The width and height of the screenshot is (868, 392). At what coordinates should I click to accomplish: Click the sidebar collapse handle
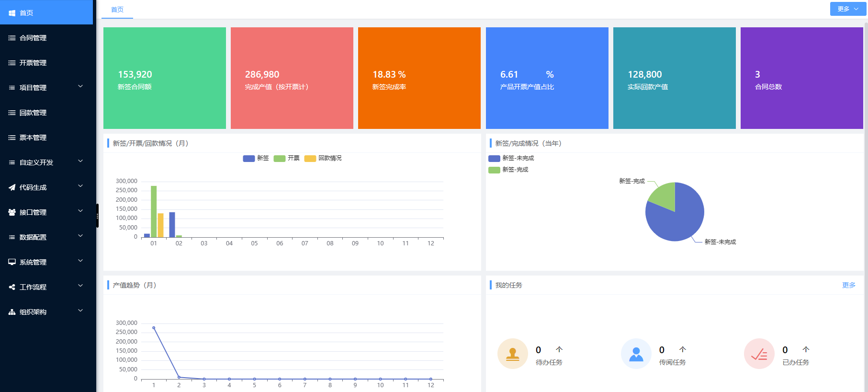(97, 216)
